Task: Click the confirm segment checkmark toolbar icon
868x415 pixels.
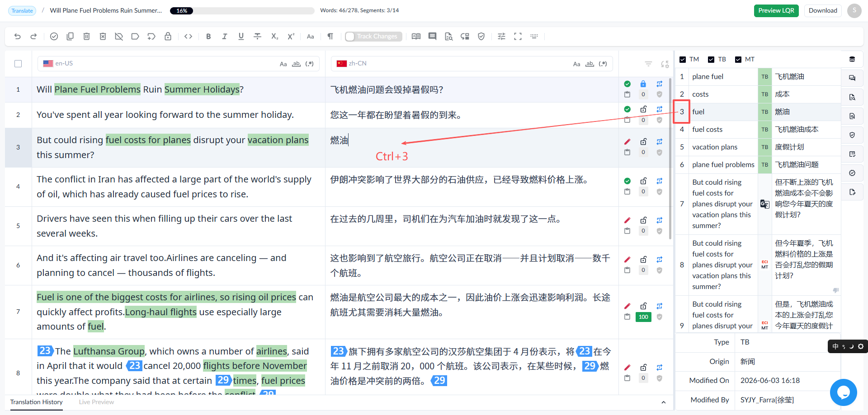Action: (x=54, y=37)
